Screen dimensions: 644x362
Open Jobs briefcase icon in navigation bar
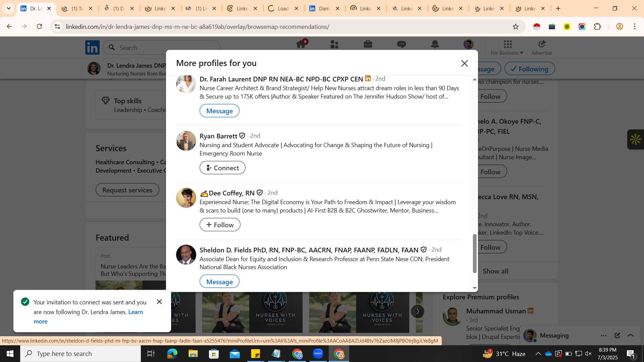(x=368, y=44)
